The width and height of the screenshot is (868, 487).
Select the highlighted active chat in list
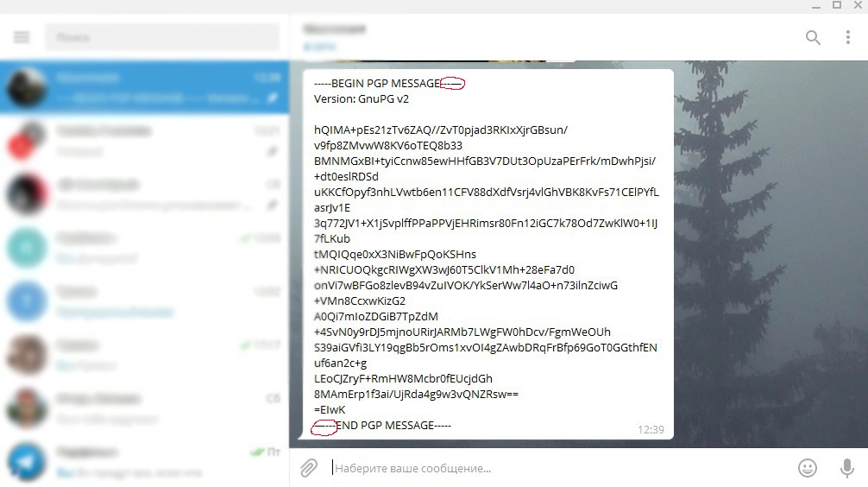(144, 87)
